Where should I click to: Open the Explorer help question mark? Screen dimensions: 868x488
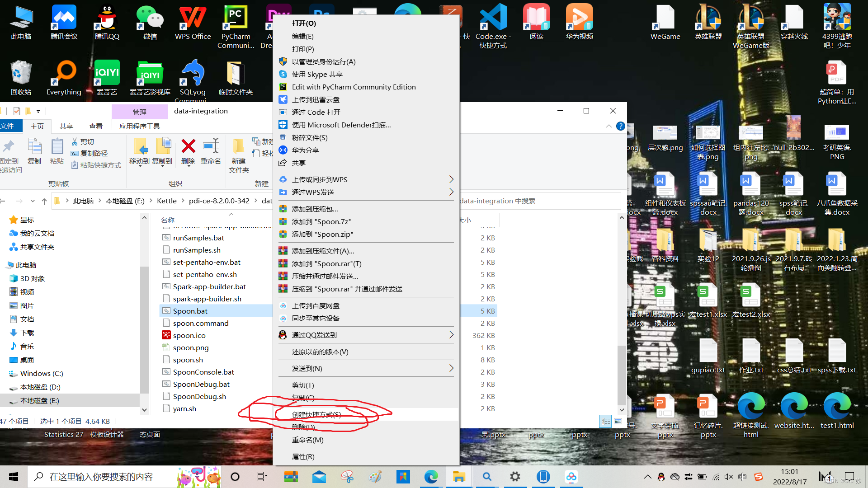pos(621,126)
